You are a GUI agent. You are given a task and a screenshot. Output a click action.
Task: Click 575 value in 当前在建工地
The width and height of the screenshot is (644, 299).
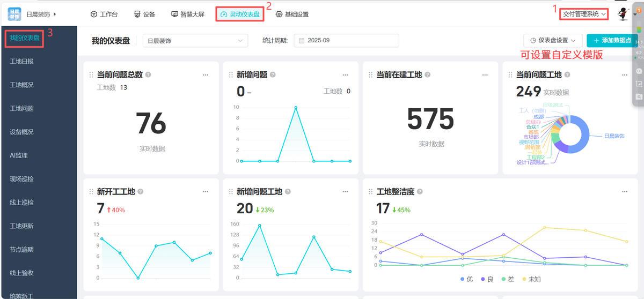430,119
